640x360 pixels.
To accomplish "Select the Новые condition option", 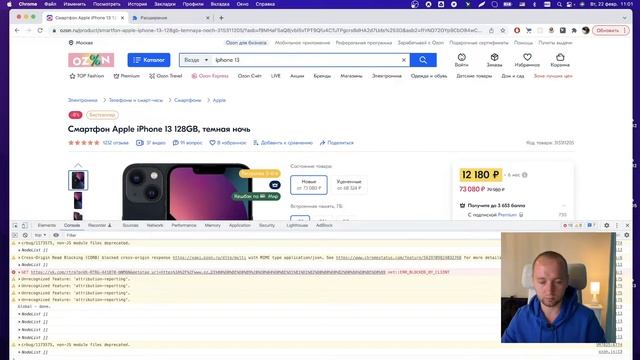I will [x=309, y=184].
